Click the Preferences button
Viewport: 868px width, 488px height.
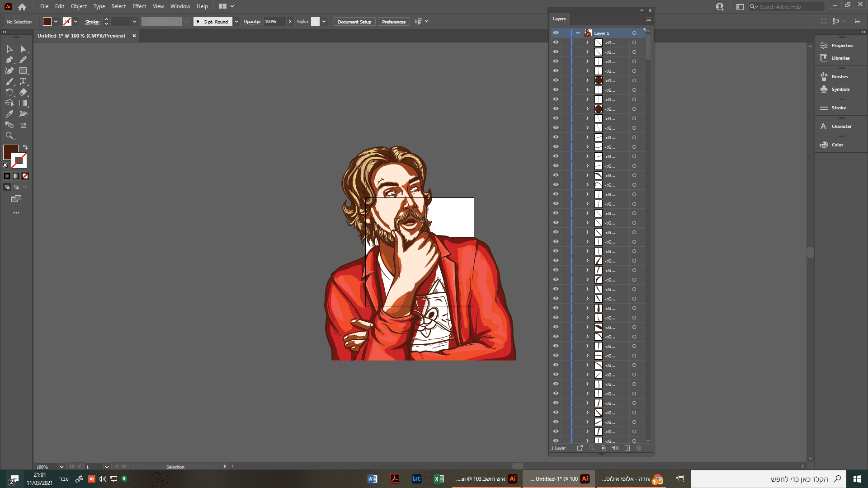point(393,22)
